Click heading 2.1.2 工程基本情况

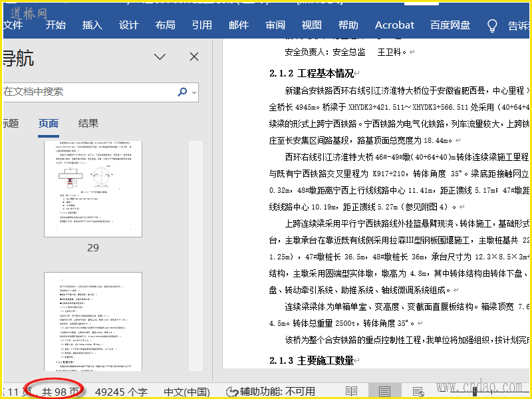[311, 73]
